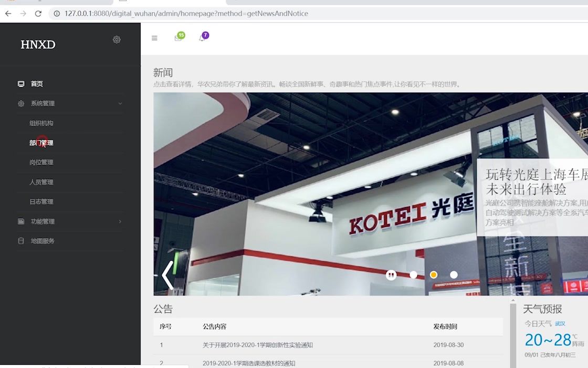Click the site info icon in address bar
Screen dimensions: 588x368
(56, 14)
